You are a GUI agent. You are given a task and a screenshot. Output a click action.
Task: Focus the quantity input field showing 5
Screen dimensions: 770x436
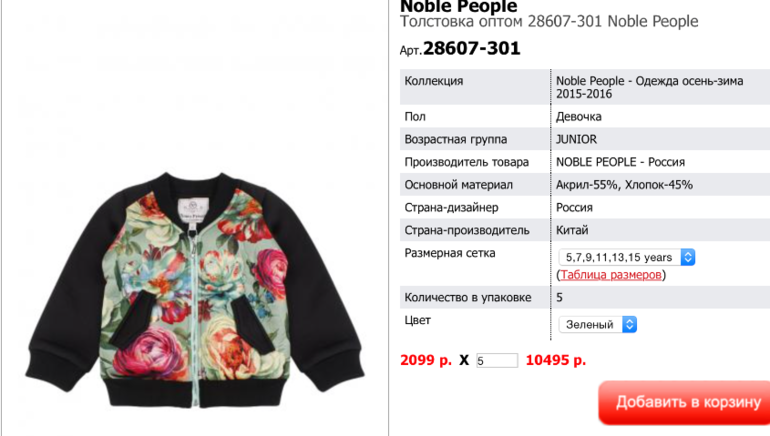[496, 360]
